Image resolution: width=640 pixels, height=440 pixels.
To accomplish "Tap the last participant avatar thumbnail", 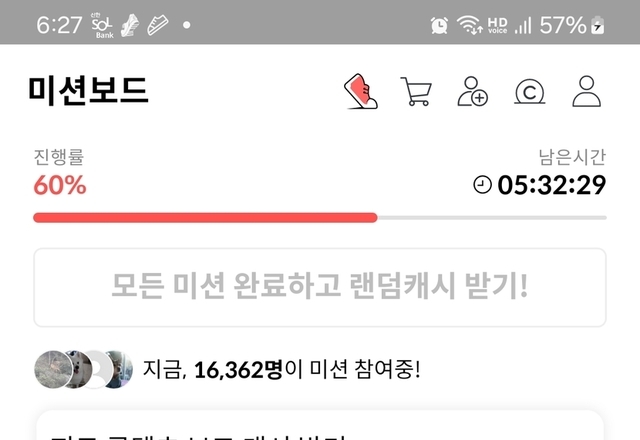I will [120, 369].
